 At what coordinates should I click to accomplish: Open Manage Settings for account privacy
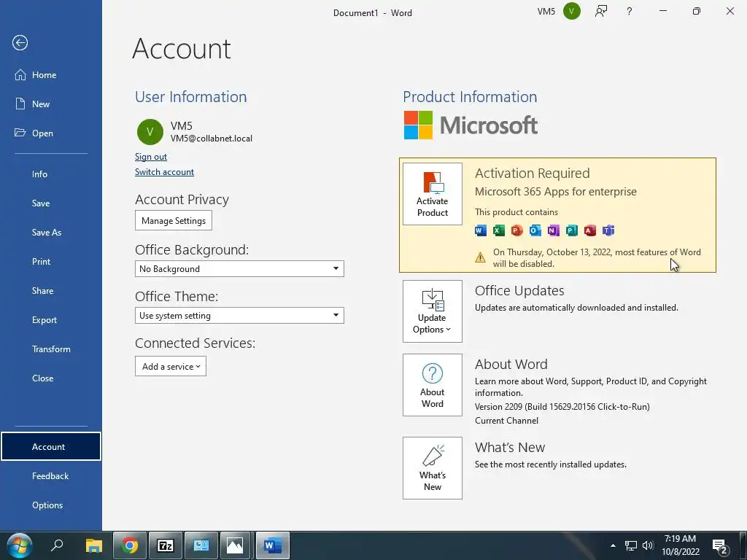click(174, 220)
